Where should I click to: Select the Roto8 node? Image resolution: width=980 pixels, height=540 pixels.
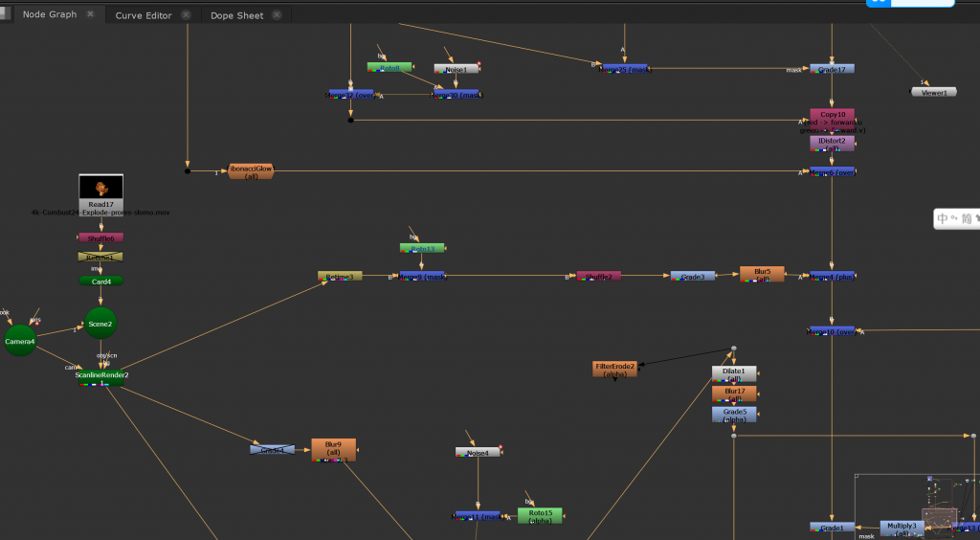pyautogui.click(x=390, y=67)
